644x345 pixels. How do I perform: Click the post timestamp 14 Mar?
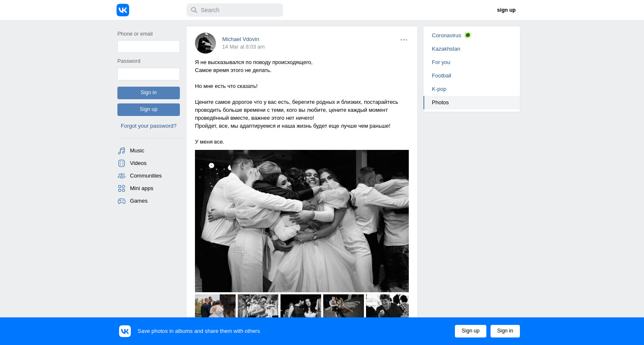pyautogui.click(x=243, y=47)
